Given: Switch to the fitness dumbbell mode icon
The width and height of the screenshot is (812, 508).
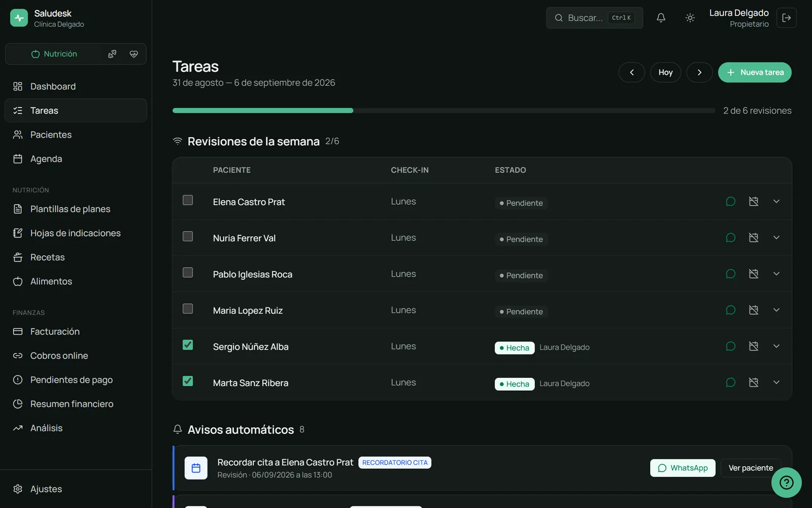Looking at the screenshot, I should 112,54.
